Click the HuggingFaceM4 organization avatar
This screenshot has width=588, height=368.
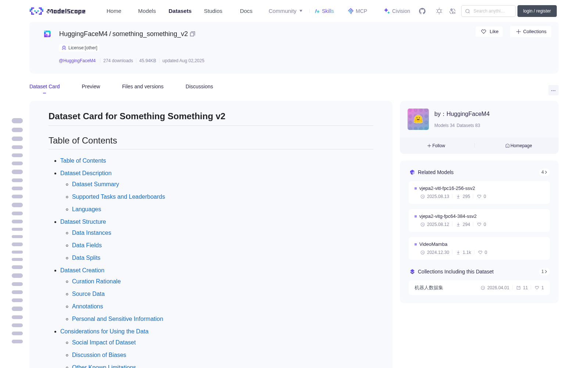coord(418,119)
